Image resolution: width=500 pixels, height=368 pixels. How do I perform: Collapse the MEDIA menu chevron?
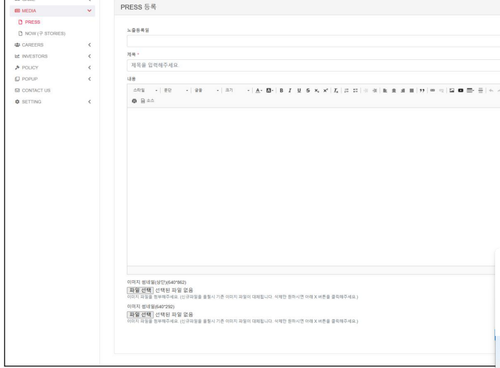tap(89, 11)
